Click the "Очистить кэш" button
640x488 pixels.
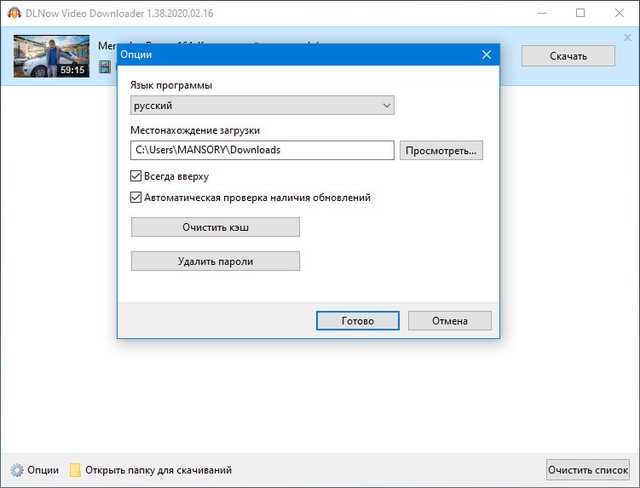point(215,228)
